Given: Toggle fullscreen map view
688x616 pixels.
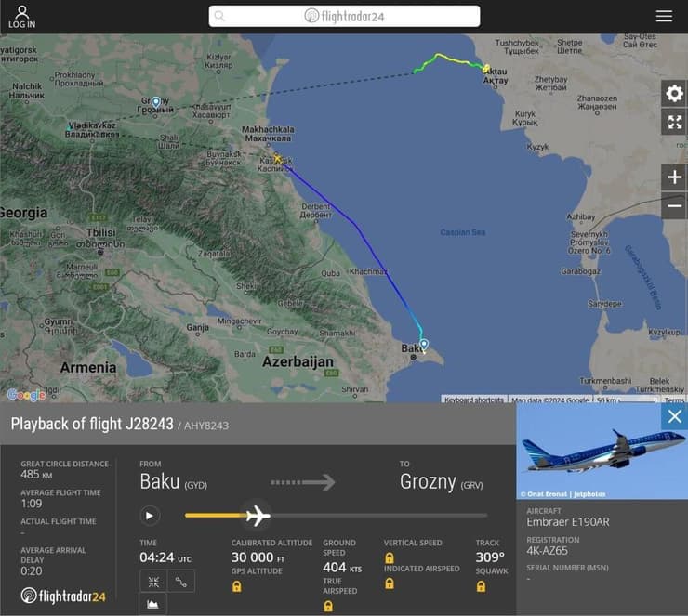Looking at the screenshot, I should 674,122.
